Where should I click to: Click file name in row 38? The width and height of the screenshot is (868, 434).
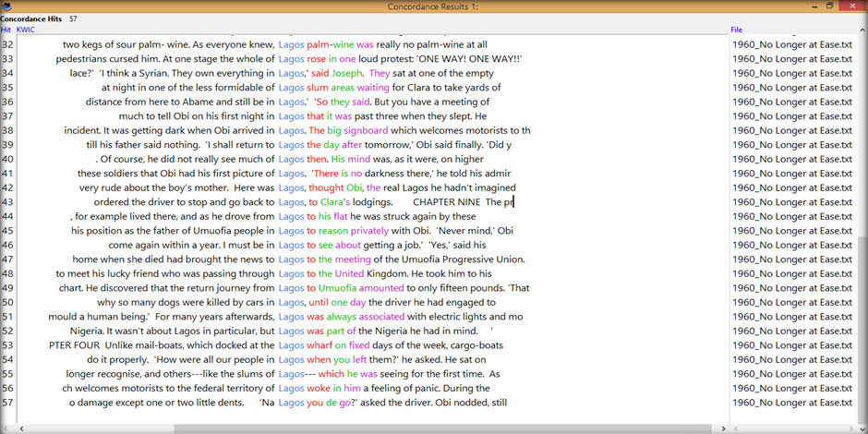click(x=792, y=130)
